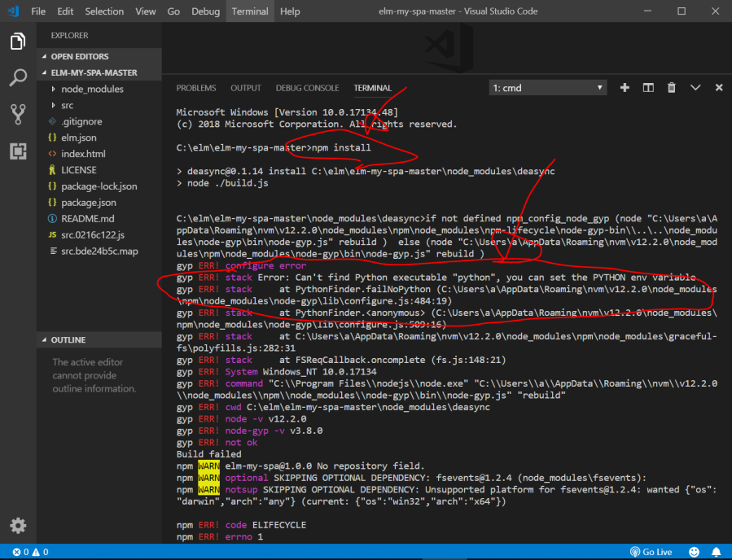
Task: Maximize panel size with chevron icon
Action: (x=695, y=88)
